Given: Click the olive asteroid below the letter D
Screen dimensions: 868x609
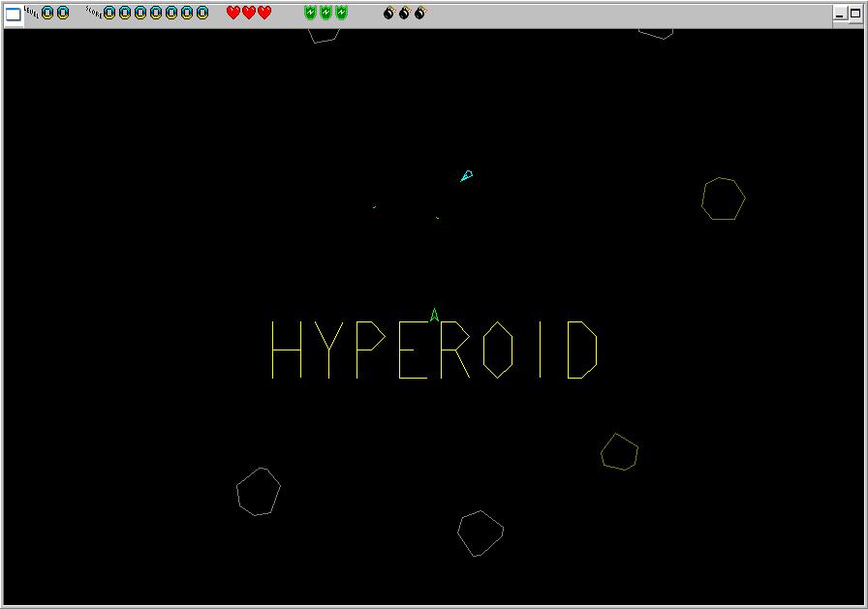Looking at the screenshot, I should click(619, 452).
